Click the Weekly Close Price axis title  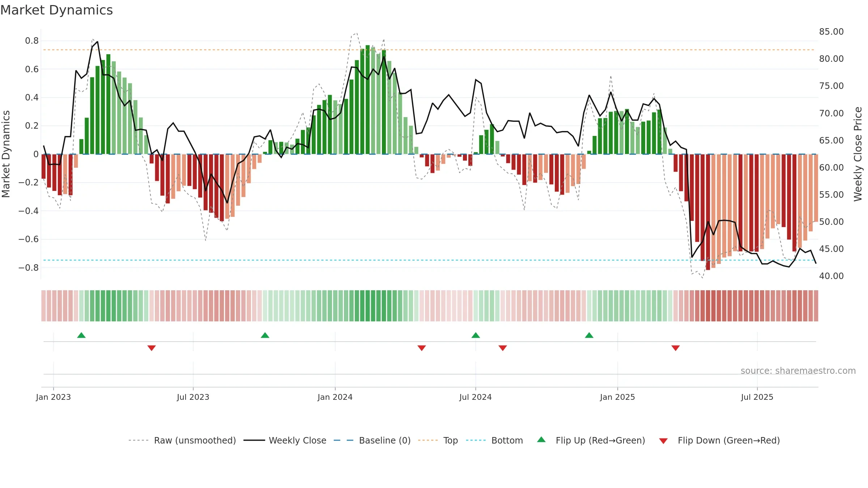point(858,154)
